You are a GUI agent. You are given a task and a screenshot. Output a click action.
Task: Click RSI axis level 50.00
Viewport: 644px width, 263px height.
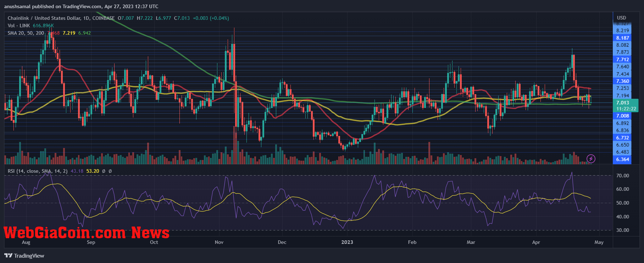[623, 203]
